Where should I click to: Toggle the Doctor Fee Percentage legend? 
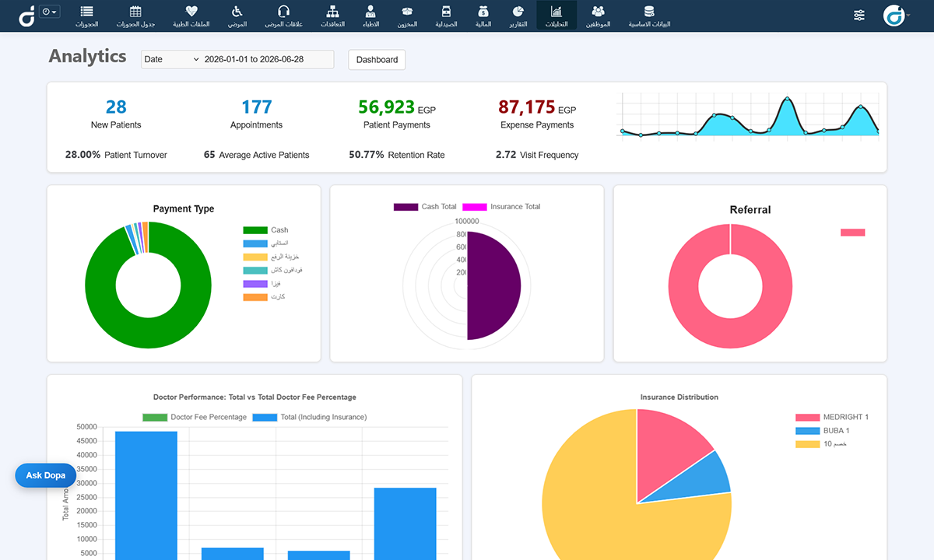195,418
